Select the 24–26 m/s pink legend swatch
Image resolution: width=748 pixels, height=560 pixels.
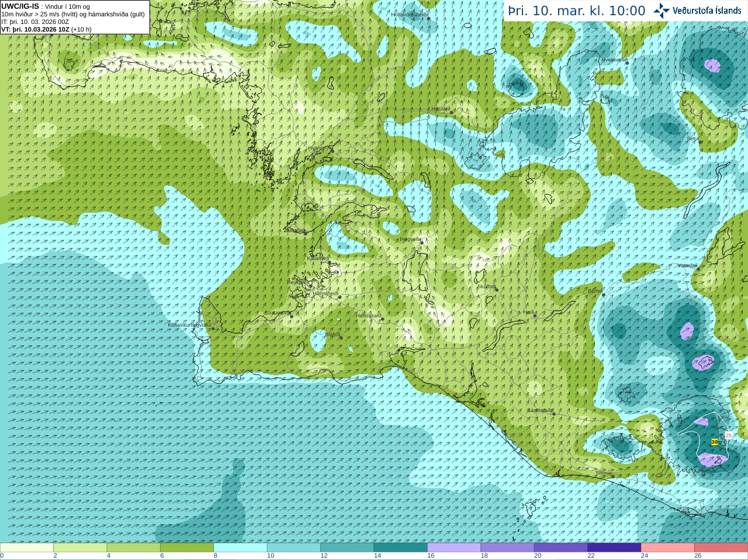[x=667, y=548]
